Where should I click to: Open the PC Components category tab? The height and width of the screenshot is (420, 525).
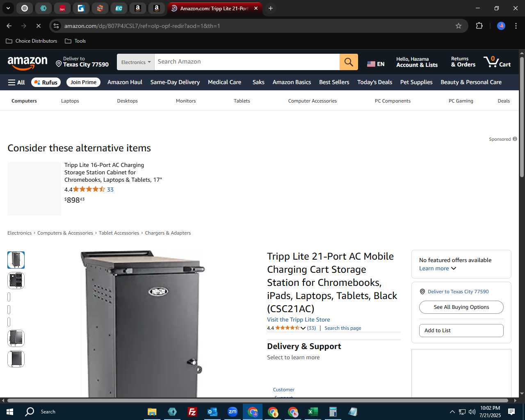(393, 101)
